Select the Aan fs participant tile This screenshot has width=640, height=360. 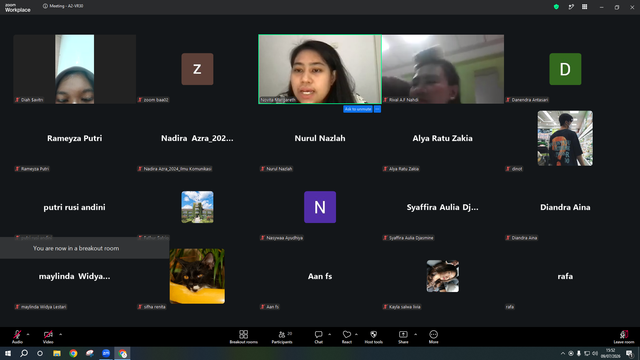click(320, 276)
